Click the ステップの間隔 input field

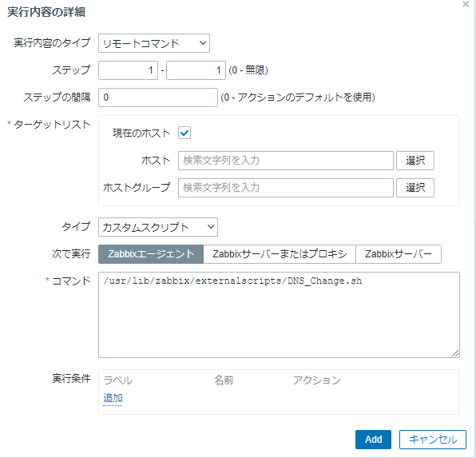pyautogui.click(x=158, y=98)
